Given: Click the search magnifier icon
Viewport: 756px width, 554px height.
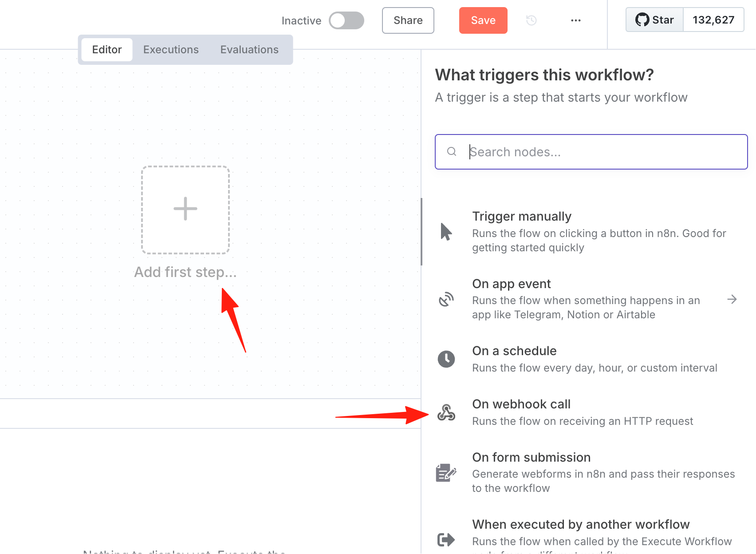Looking at the screenshot, I should click(452, 152).
